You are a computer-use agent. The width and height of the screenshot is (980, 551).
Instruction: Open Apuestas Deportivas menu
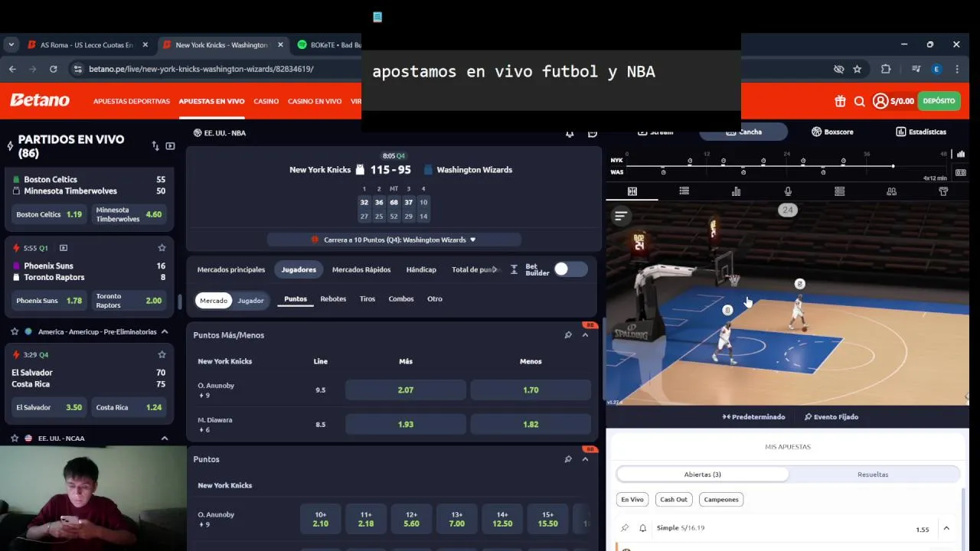[x=132, y=101]
